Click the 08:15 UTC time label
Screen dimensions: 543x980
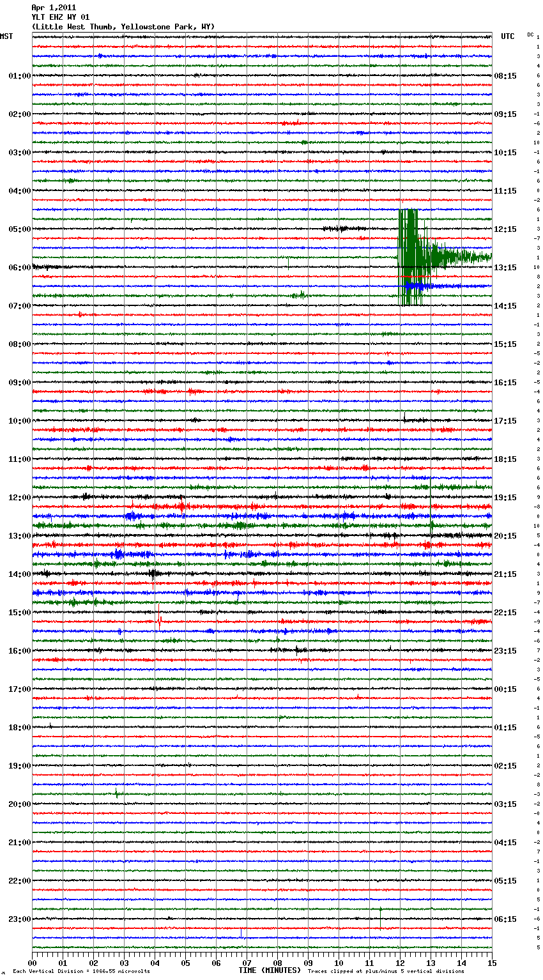tap(505, 76)
